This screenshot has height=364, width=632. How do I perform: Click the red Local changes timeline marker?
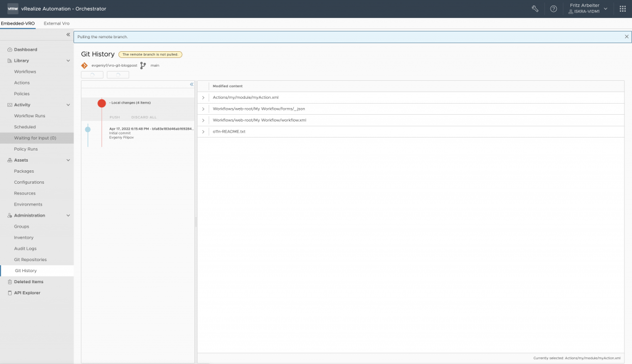tap(102, 103)
